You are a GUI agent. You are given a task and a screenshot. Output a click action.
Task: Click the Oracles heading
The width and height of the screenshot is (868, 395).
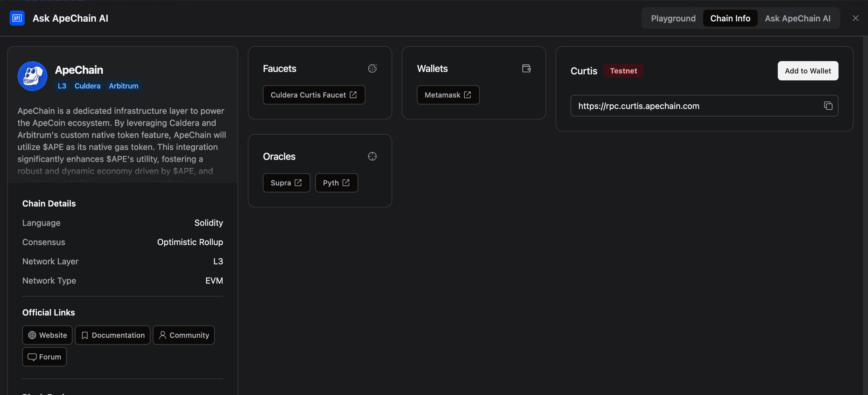click(x=279, y=157)
